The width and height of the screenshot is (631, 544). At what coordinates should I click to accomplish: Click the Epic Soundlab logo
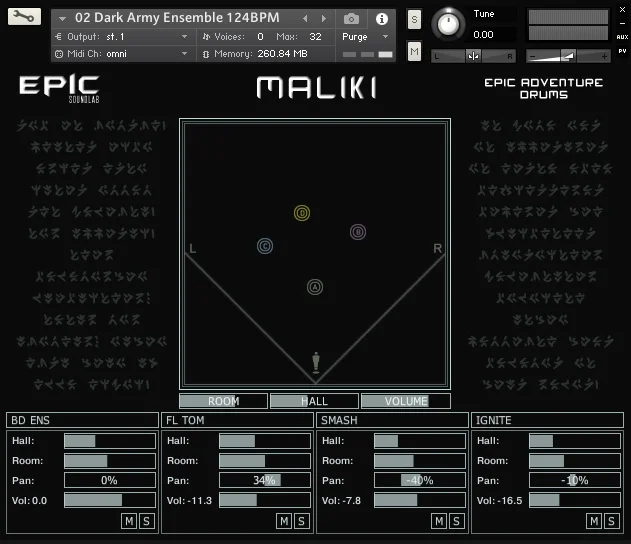click(59, 89)
